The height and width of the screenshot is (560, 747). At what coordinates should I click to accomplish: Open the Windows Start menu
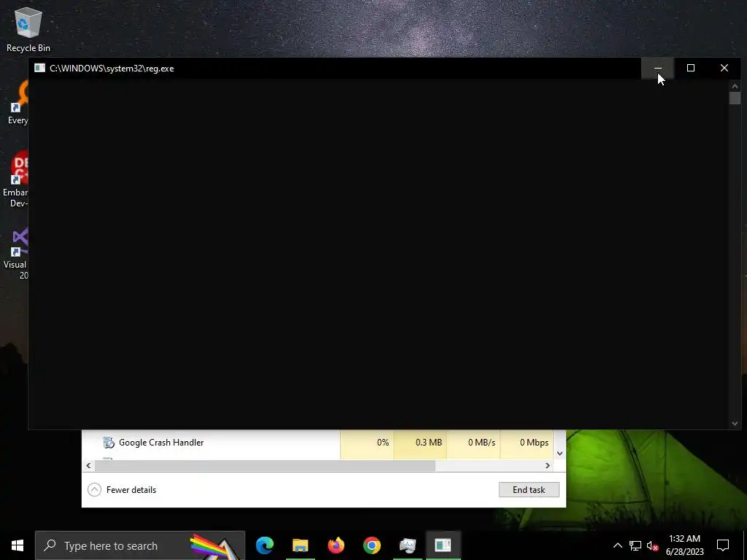pos(18,545)
